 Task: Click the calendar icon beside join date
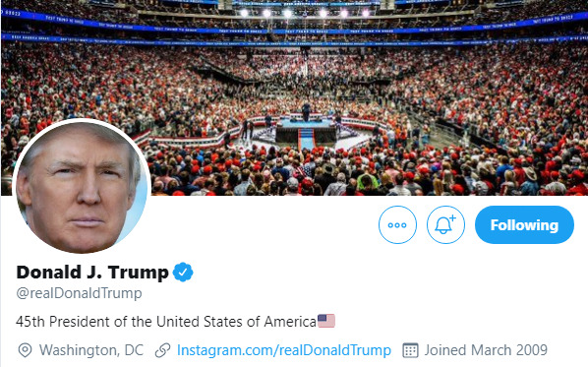click(410, 350)
